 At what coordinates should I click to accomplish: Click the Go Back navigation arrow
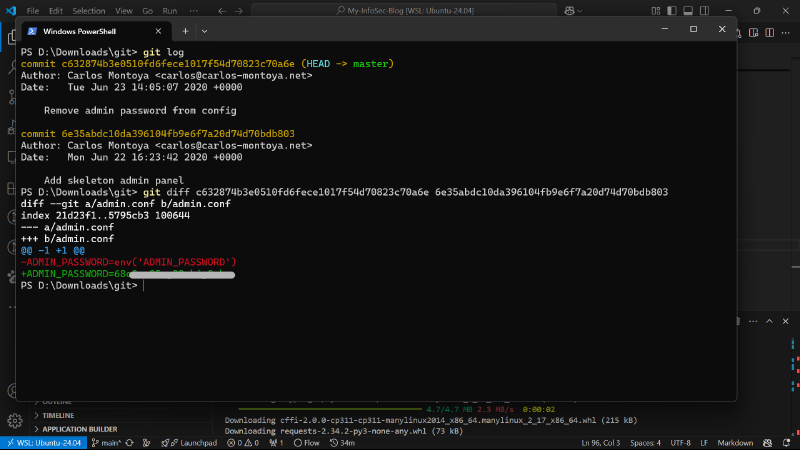pyautogui.click(x=222, y=11)
